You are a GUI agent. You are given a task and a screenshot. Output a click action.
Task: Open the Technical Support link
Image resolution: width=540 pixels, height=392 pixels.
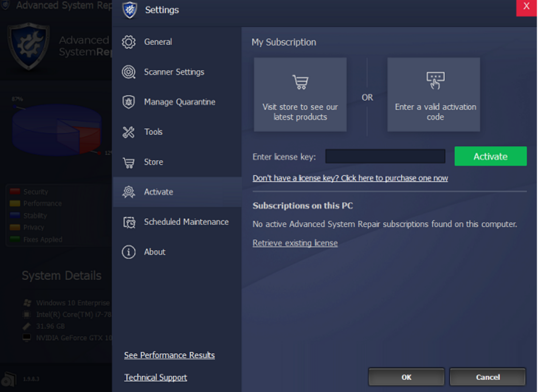click(156, 378)
